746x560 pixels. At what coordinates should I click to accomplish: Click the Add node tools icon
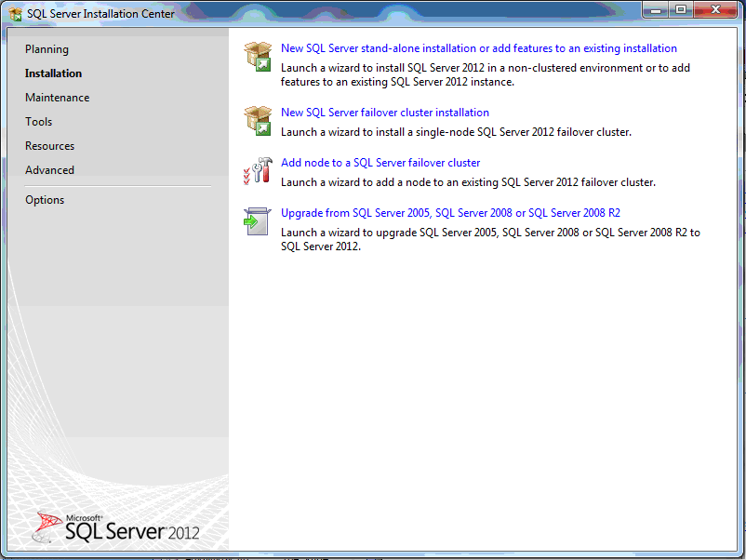point(257,171)
